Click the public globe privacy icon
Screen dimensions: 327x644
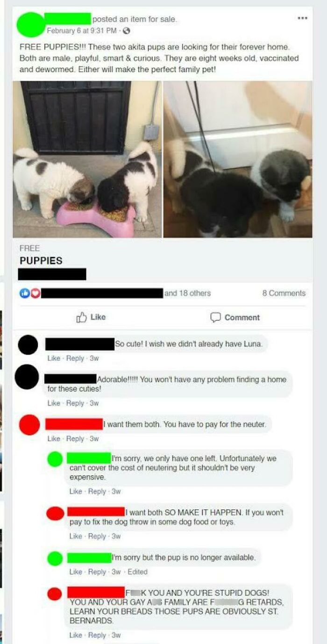pyautogui.click(x=123, y=31)
